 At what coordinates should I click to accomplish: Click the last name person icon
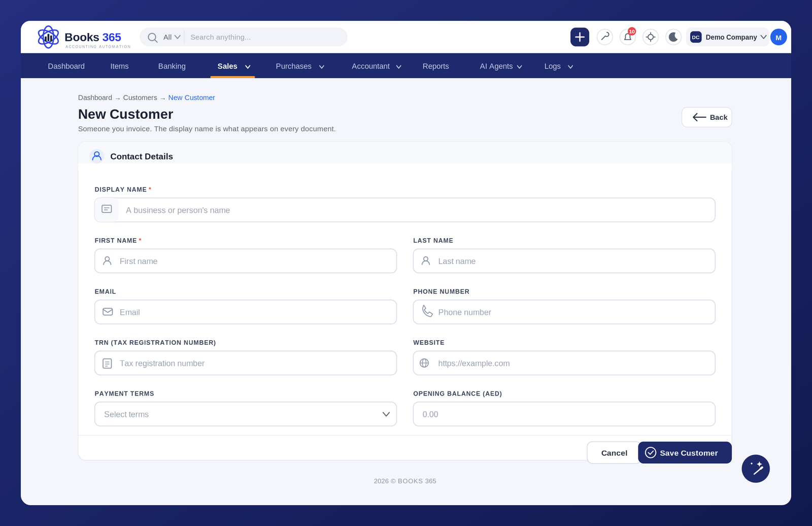[x=426, y=261]
